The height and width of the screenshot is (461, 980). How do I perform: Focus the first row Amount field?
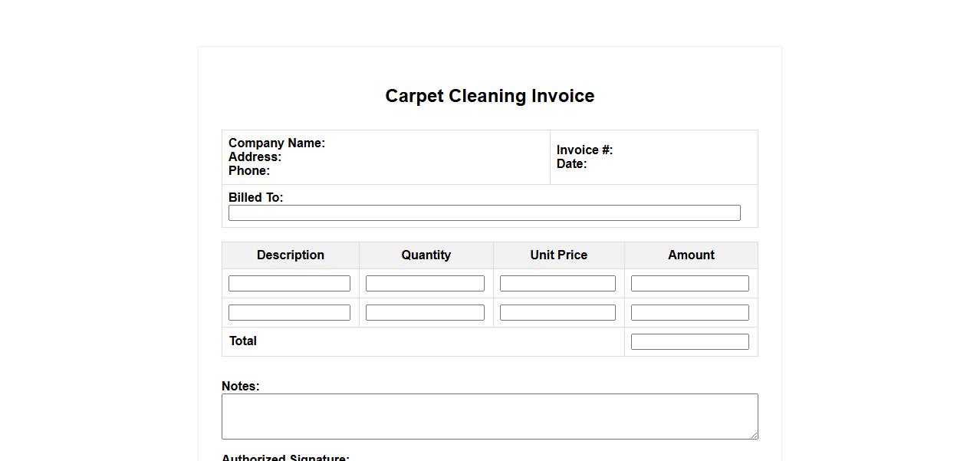[x=689, y=283]
